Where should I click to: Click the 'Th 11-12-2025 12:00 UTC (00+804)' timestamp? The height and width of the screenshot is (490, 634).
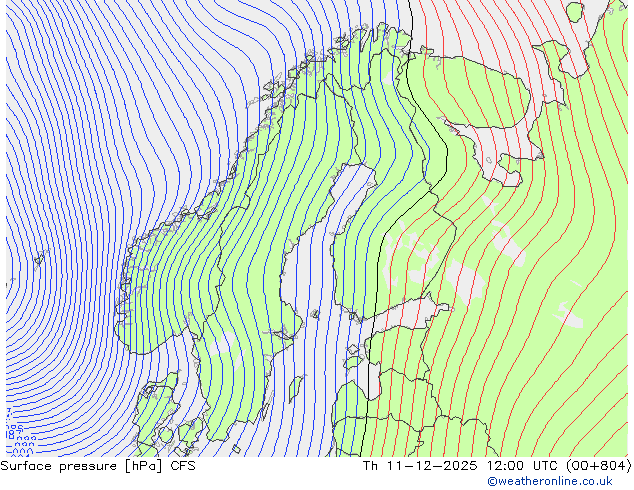pyautogui.click(x=497, y=466)
